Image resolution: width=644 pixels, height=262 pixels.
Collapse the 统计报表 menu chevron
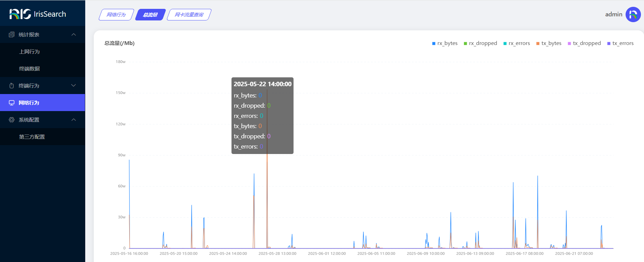tap(74, 35)
